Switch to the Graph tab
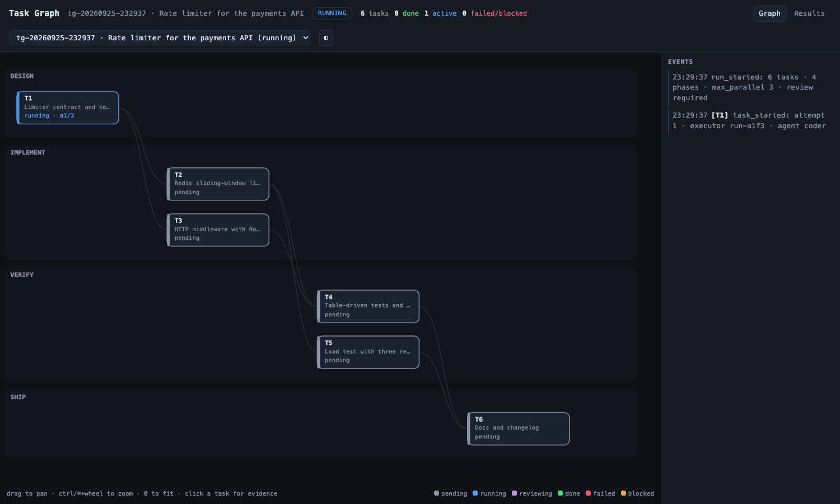The image size is (840, 504). 769,13
